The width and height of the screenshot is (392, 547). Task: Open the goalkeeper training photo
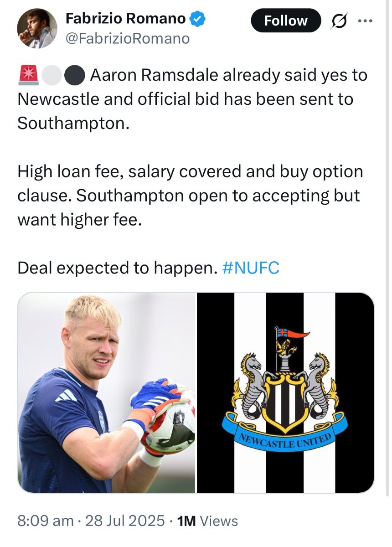pyautogui.click(x=107, y=392)
